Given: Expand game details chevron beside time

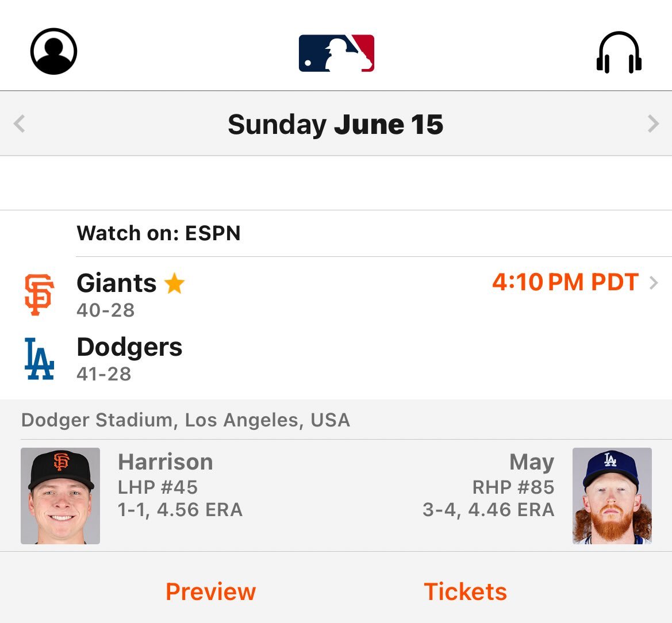Looking at the screenshot, I should click(654, 283).
